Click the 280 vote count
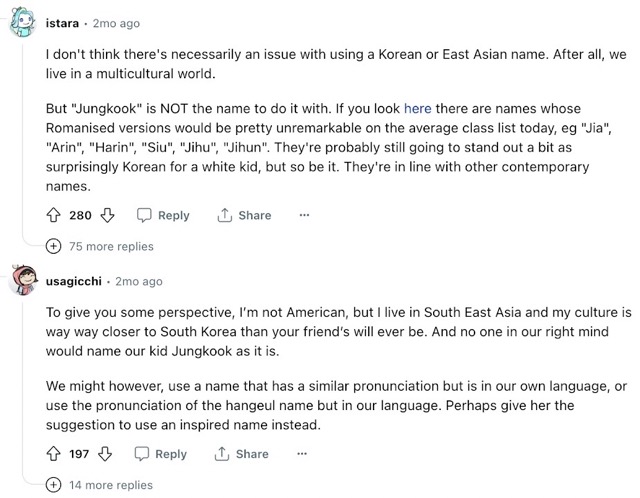The height and width of the screenshot is (498, 640). coord(83,215)
